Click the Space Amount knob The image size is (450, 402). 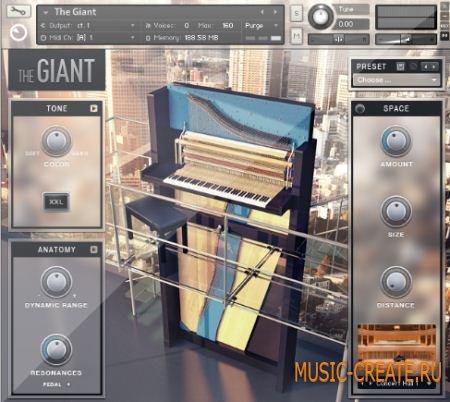click(396, 141)
